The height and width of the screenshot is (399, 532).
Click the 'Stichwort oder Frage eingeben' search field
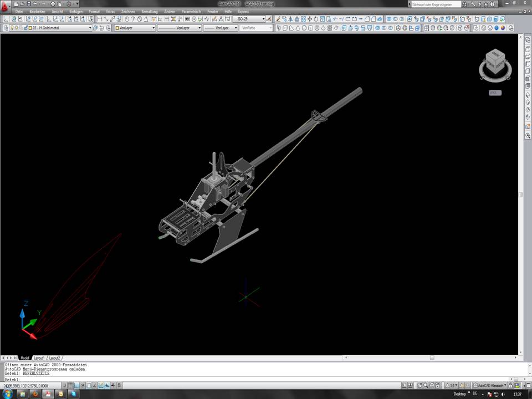(435, 4)
